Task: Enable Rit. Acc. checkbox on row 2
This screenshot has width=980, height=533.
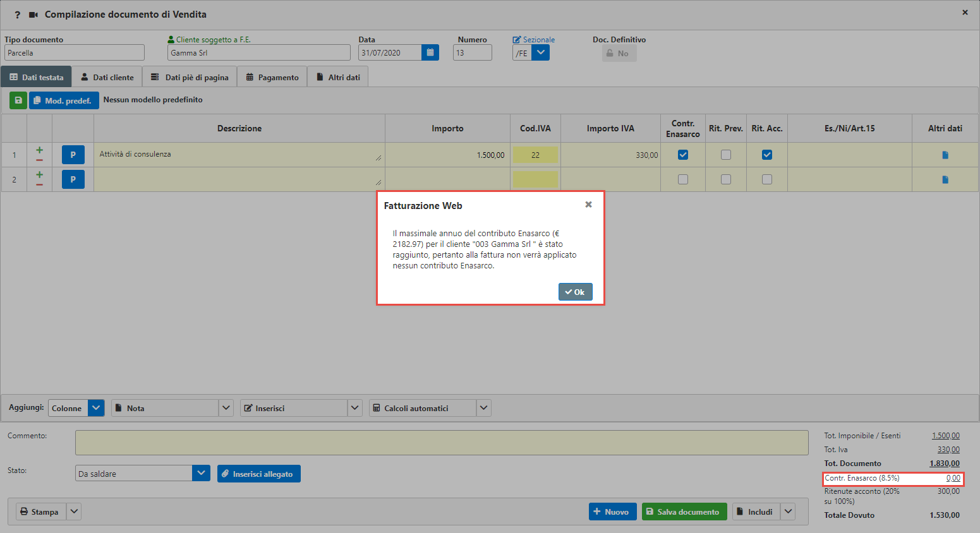Action: 767,179
